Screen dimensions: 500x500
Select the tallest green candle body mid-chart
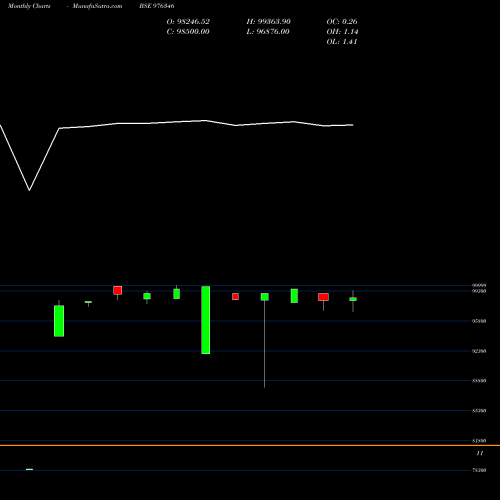pyautogui.click(x=206, y=320)
